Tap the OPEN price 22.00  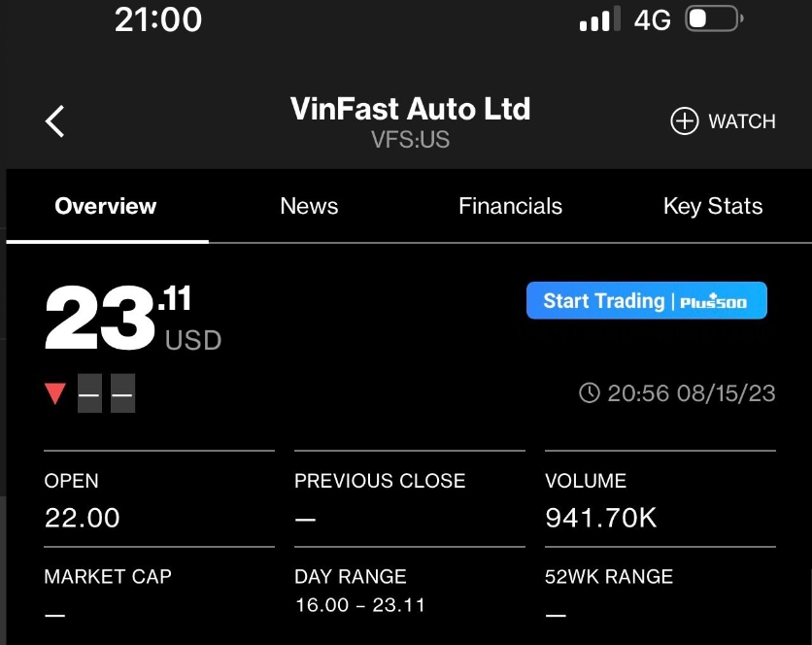[82, 518]
